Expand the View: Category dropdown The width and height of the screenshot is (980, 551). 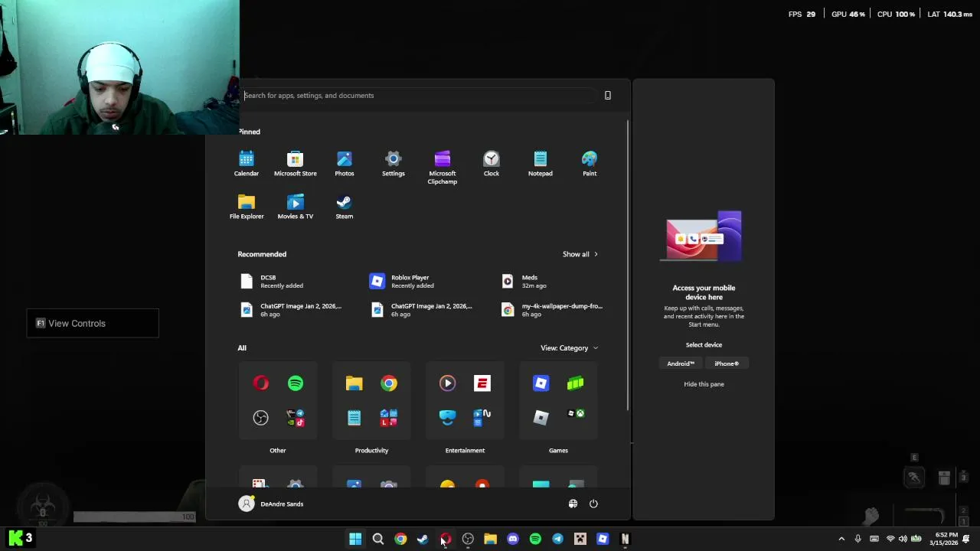click(569, 348)
